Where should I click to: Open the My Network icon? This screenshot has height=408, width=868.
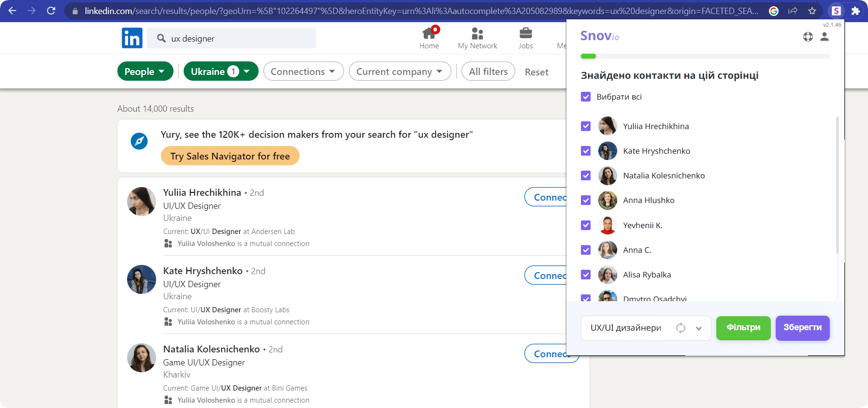[477, 33]
